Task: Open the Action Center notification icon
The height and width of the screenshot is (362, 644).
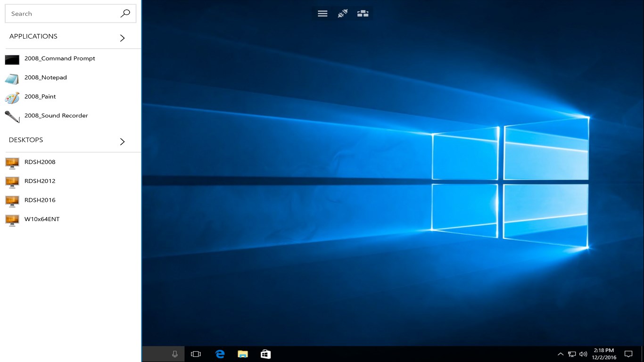Action: point(628,354)
